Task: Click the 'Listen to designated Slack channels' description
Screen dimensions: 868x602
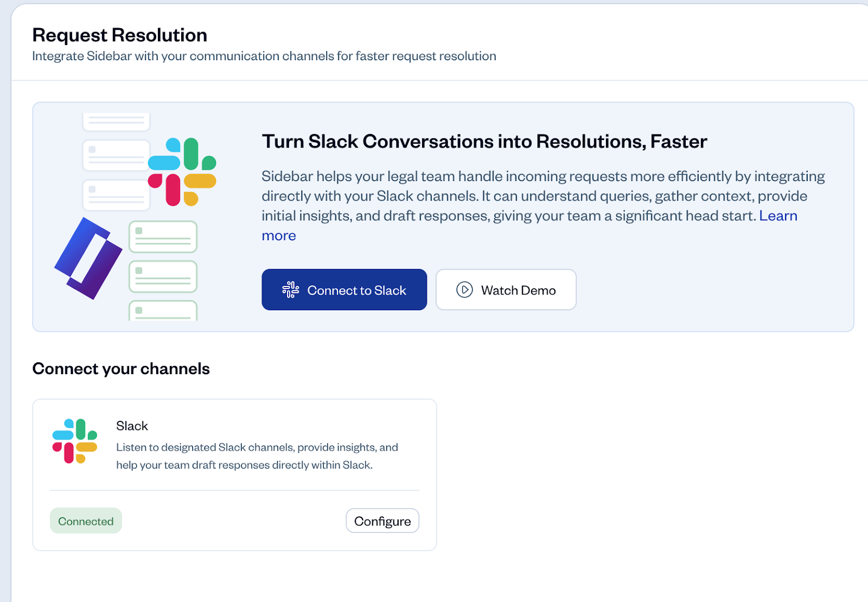Action: [x=257, y=456]
